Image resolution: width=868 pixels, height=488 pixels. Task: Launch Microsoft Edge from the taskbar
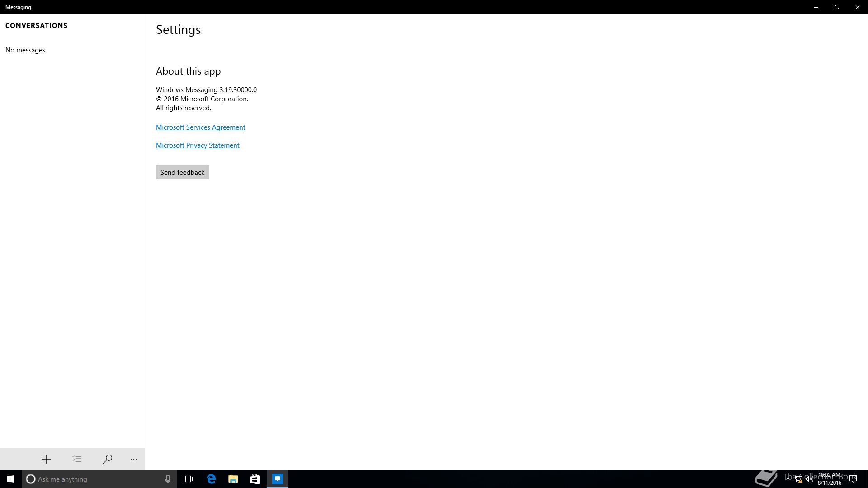tap(211, 479)
